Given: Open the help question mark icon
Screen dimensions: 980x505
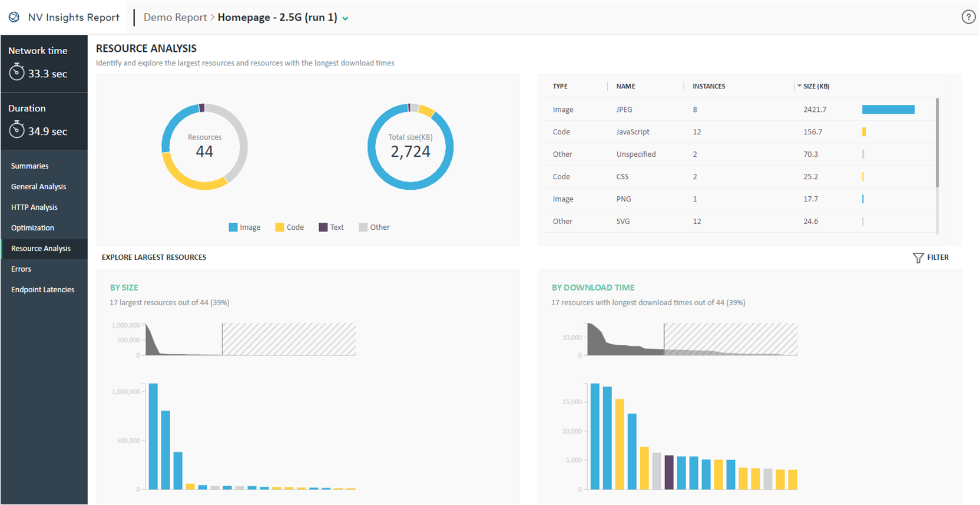Looking at the screenshot, I should (968, 17).
